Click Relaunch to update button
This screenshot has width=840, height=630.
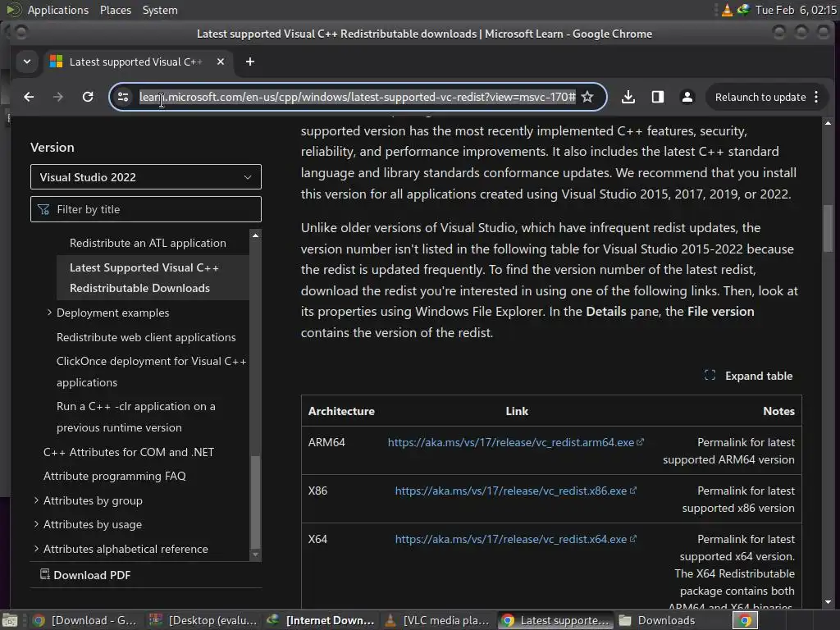760,97
